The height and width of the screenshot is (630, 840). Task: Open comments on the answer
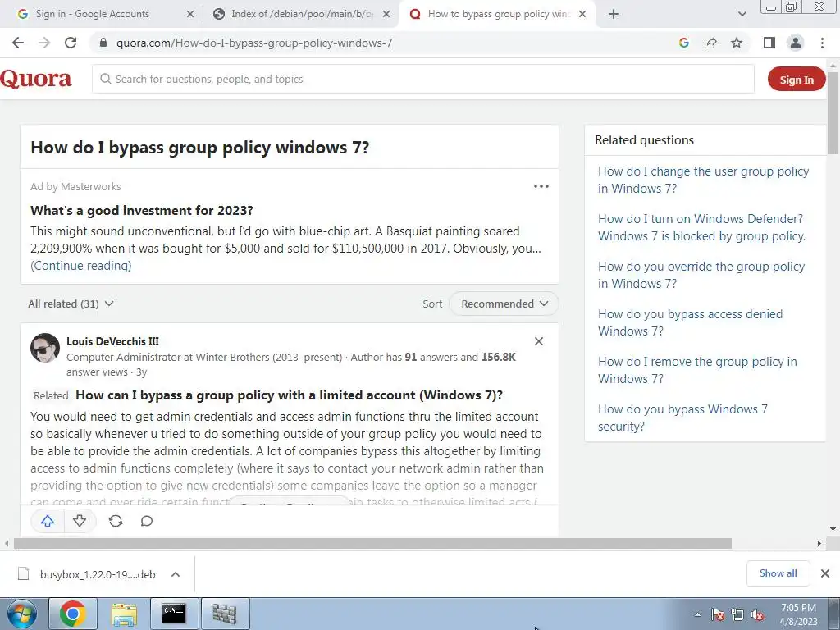click(x=147, y=521)
